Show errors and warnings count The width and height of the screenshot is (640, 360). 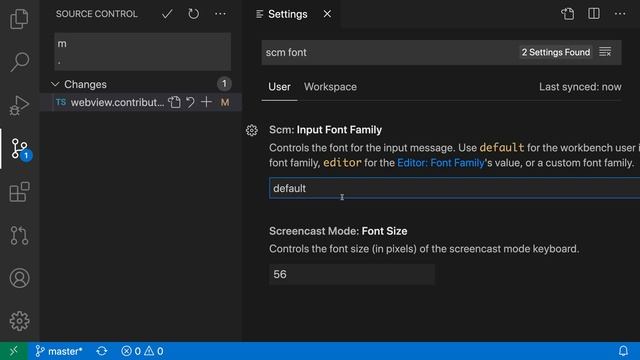click(x=142, y=351)
